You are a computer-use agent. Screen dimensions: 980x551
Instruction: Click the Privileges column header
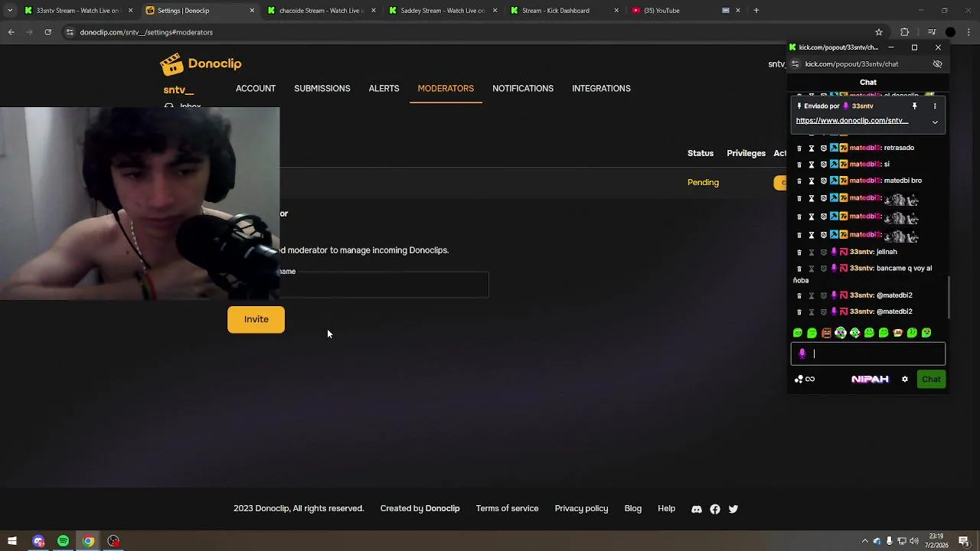746,154
